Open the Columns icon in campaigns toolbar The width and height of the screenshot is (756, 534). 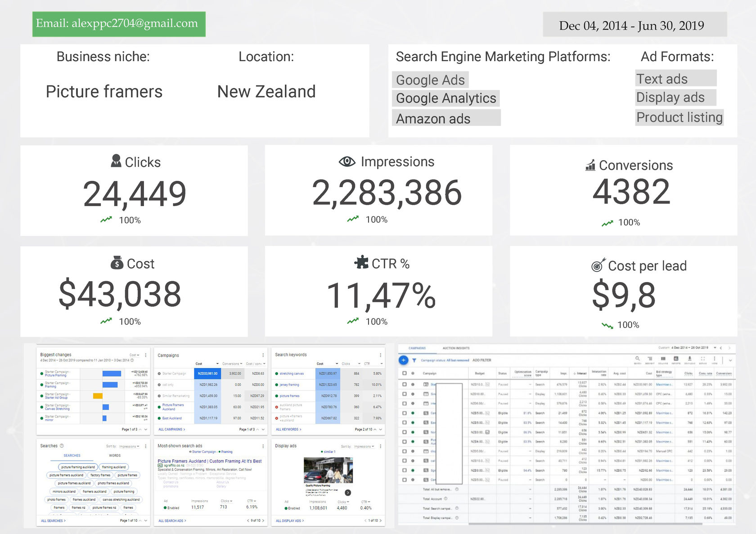coord(663,359)
